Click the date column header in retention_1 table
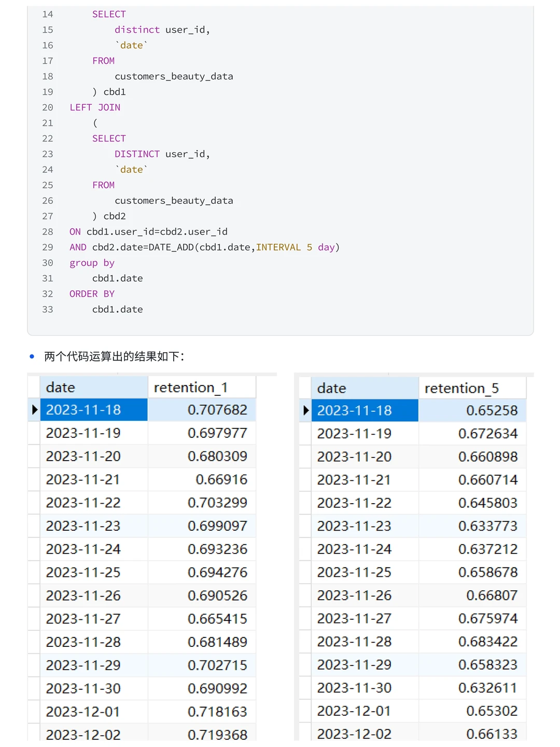Screen dimensions: 560x747 tap(94, 387)
